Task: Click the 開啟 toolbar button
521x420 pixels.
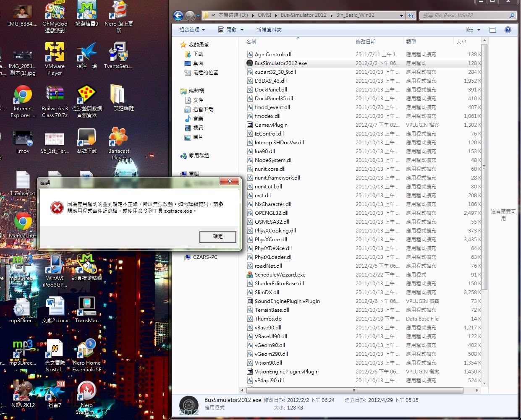Action: [x=227, y=30]
